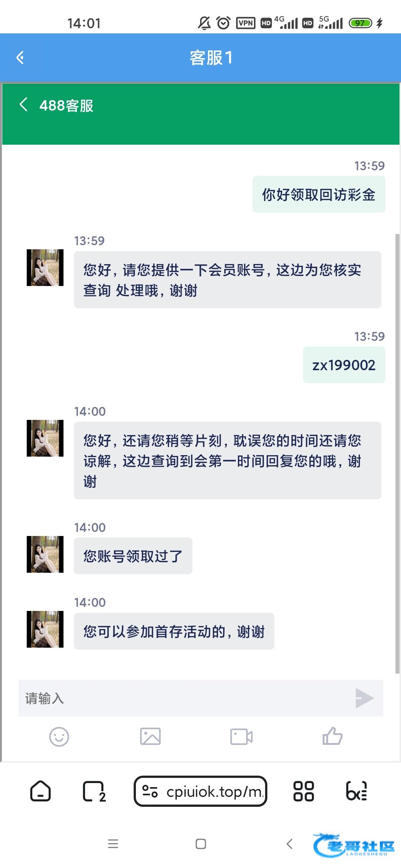Focus the 请输入 message input field
Screen dimensions: 401x868
click(186, 698)
